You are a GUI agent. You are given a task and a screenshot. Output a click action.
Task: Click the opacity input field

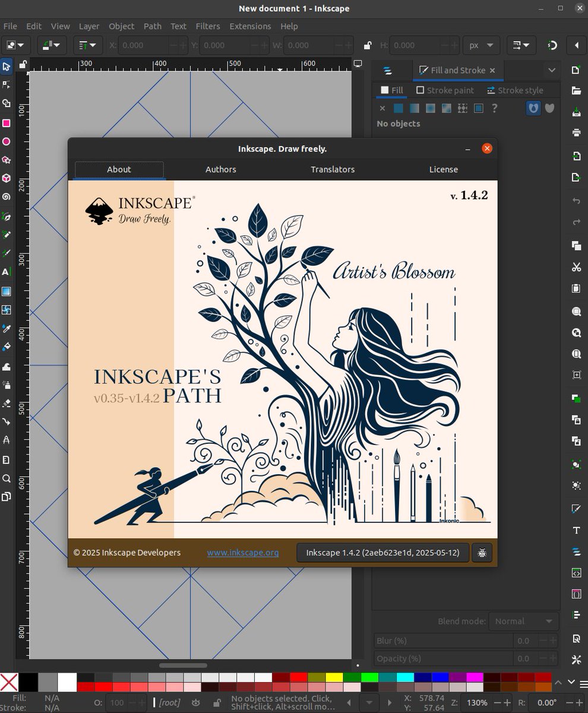pyautogui.click(x=118, y=702)
